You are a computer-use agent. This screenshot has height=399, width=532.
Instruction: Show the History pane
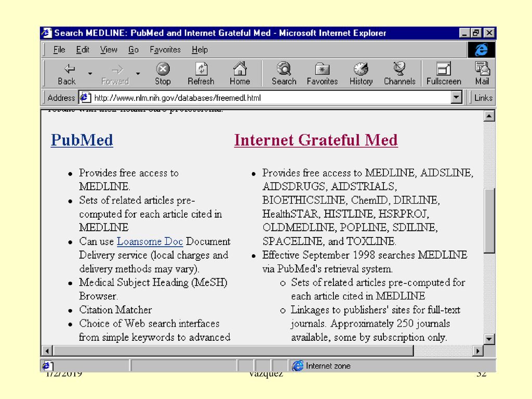pos(361,74)
